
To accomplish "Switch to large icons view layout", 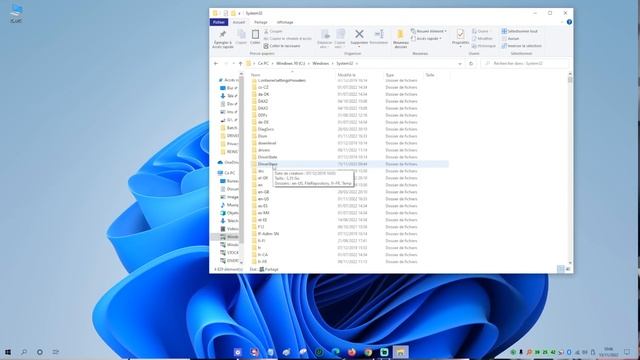I will coord(568,269).
